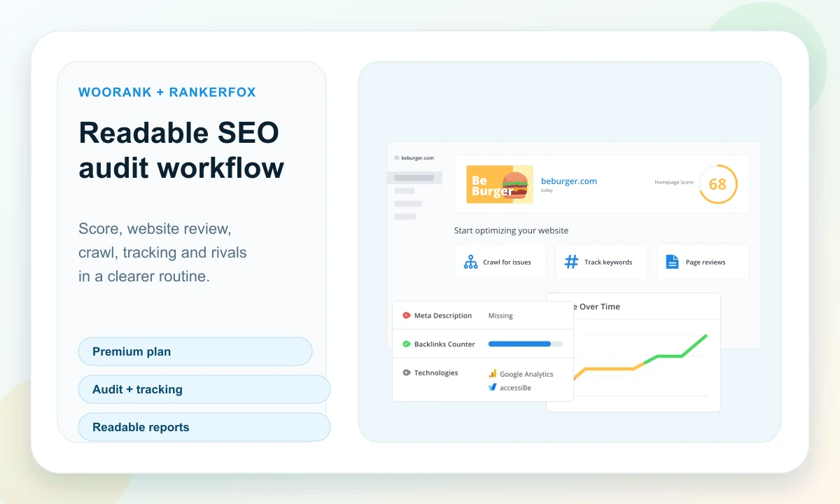
Task: Select the Audit + tracking pill
Action: [204, 389]
